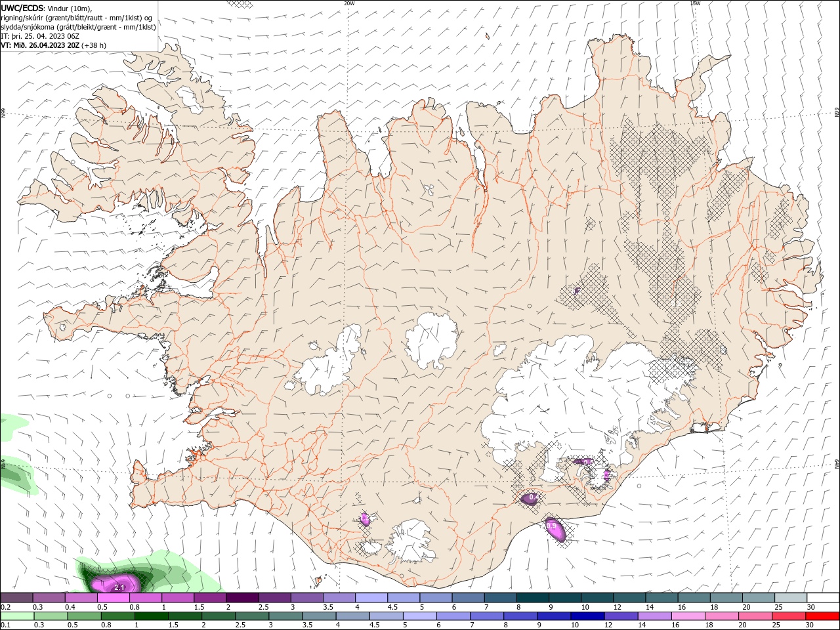The image size is (840, 630).
Task: Pick the lower-row gray-blue swatch starting at 4
Action: point(352,616)
